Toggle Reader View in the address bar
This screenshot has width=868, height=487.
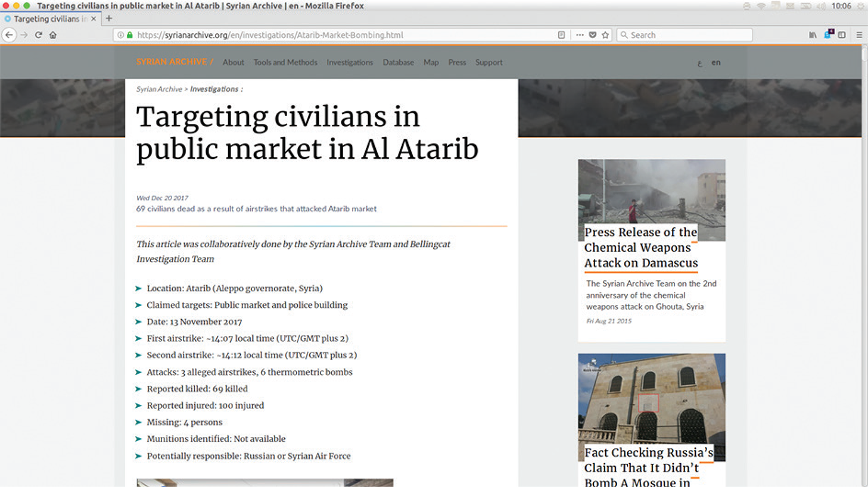(561, 35)
